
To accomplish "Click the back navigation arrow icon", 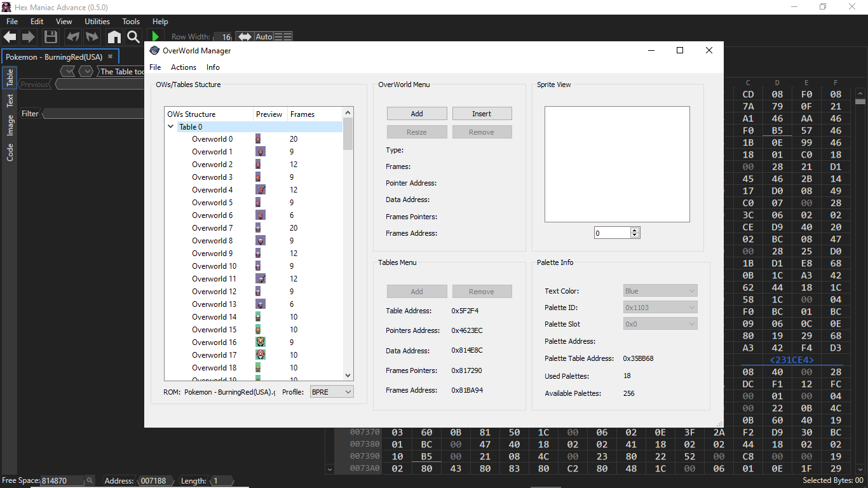I will [x=10, y=37].
